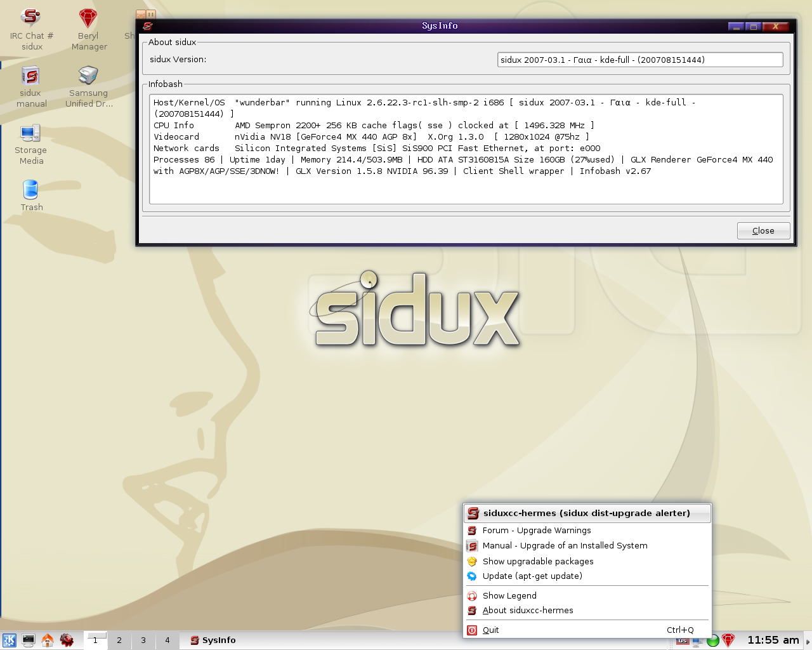The width and height of the screenshot is (812, 650).
Task: Click the red gear panel icon
Action: (x=67, y=640)
